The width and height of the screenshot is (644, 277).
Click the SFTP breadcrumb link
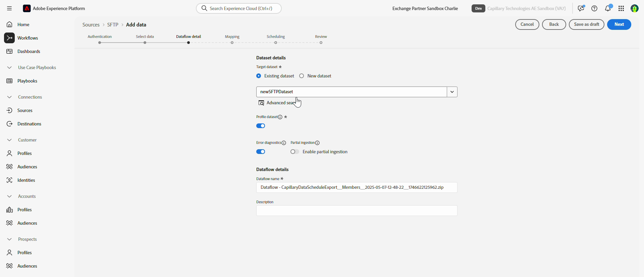pyautogui.click(x=113, y=25)
